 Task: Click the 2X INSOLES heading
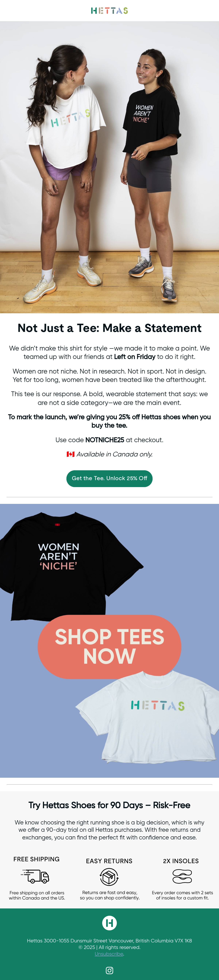[181, 861]
